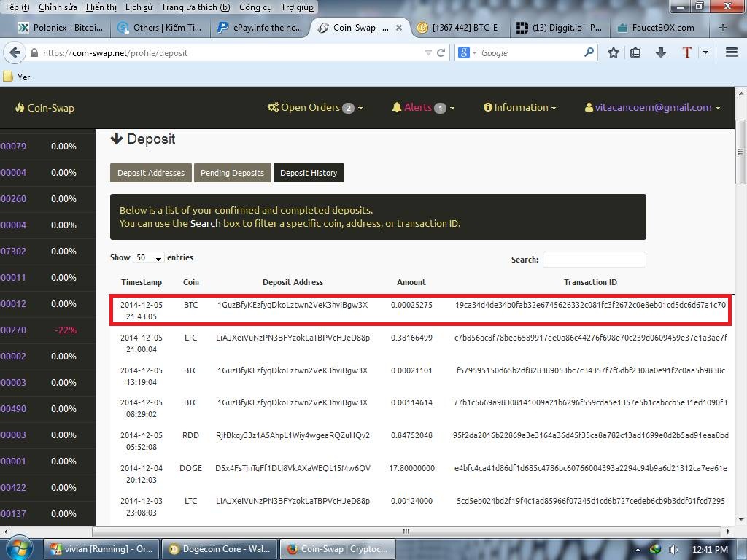
Task: Open the downloads arrow icon
Action: 660,52
